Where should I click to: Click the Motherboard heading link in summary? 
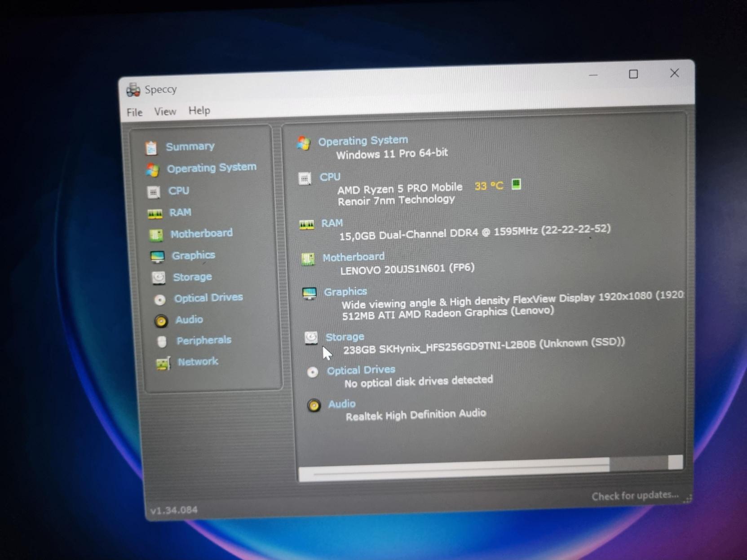click(354, 257)
